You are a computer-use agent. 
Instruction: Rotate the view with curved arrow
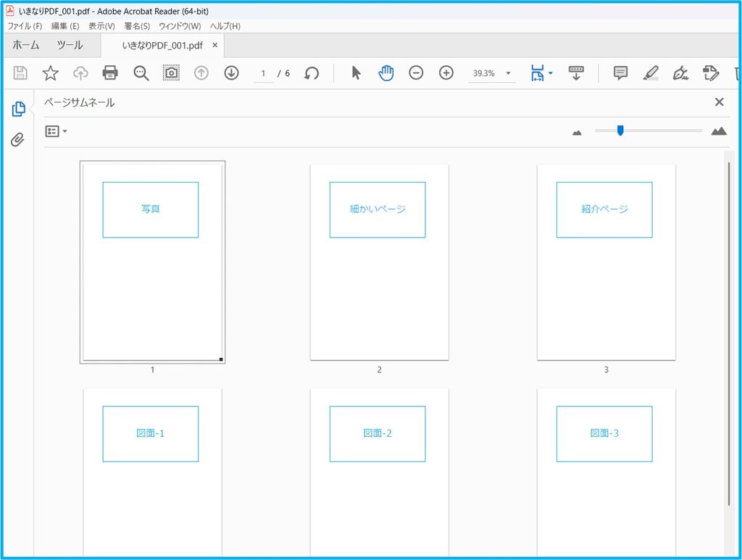click(x=312, y=73)
